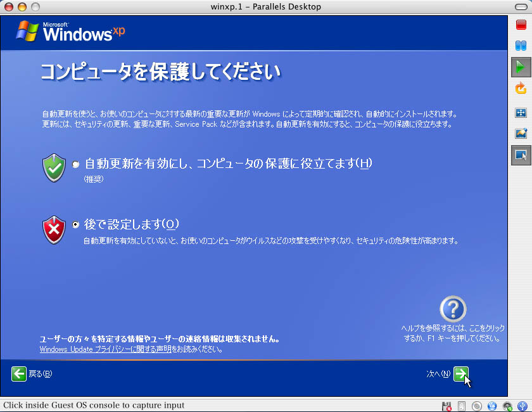Click the hard disk status icon
Image resolution: width=532 pixels, height=412 pixels.
tap(462, 406)
